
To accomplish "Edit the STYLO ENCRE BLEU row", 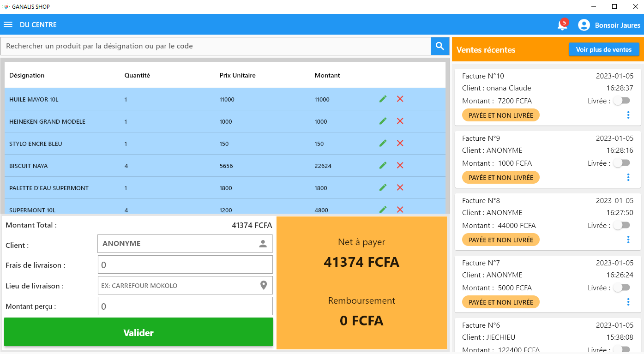I will tap(383, 143).
